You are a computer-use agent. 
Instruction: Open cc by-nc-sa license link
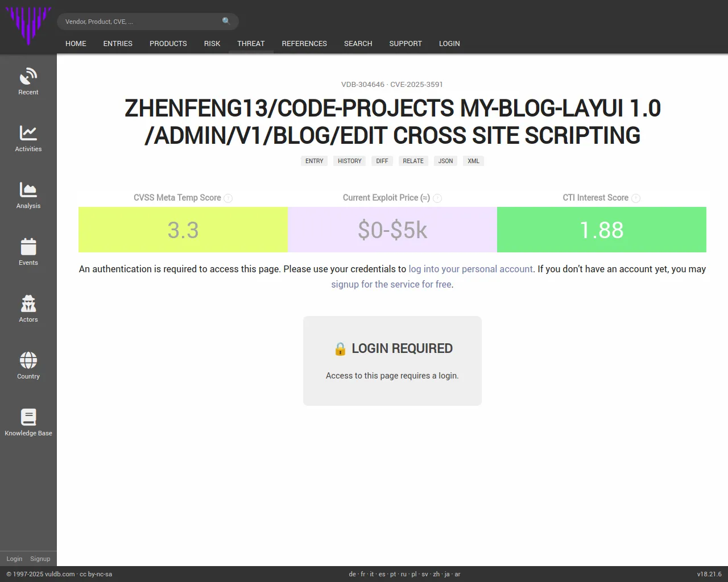tap(96, 574)
